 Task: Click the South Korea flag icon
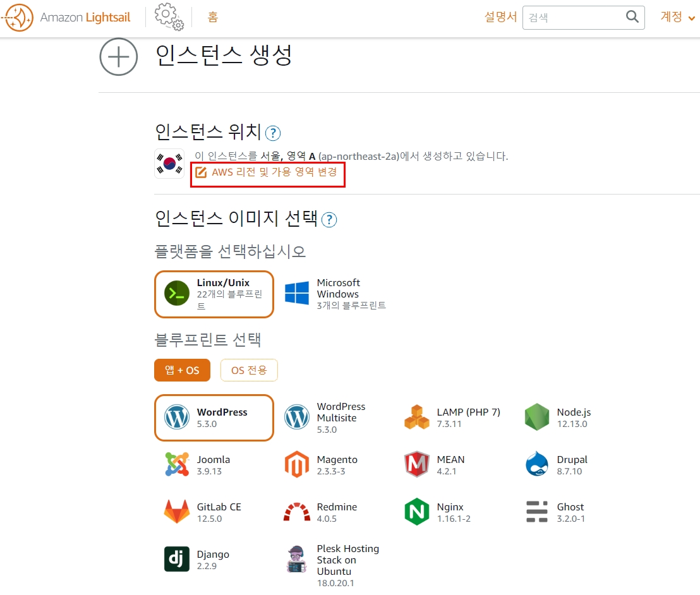coord(169,164)
